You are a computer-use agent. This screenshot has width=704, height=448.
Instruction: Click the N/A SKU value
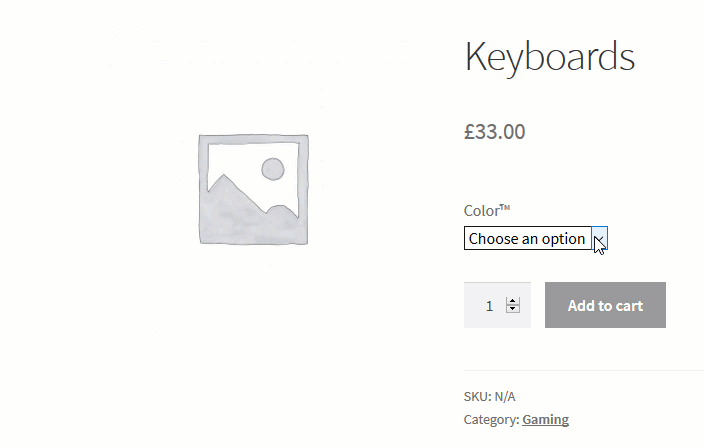coord(505,396)
